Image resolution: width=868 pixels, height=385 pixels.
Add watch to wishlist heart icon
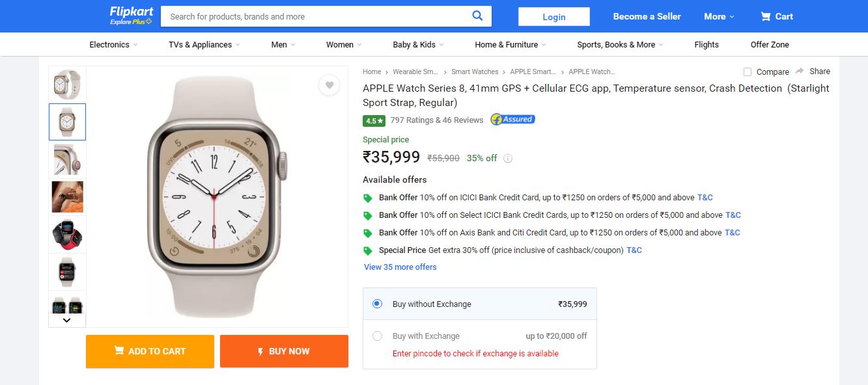[x=329, y=85]
